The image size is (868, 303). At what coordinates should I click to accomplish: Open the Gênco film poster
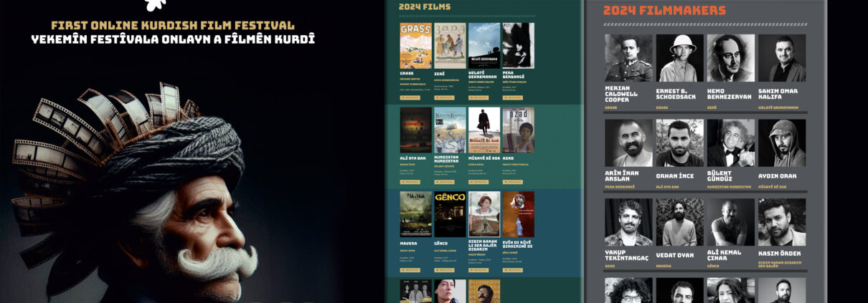[x=450, y=214]
